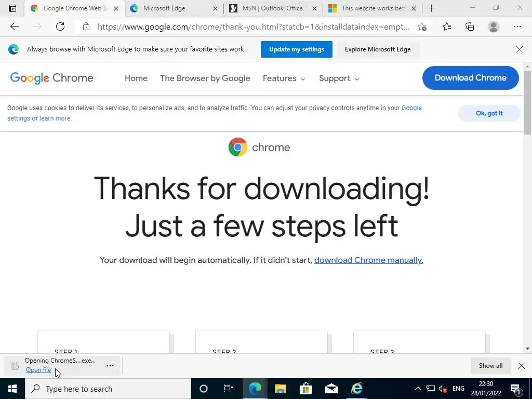This screenshot has height=399, width=532.
Task: Open Mail app from taskbar
Action: (x=331, y=389)
